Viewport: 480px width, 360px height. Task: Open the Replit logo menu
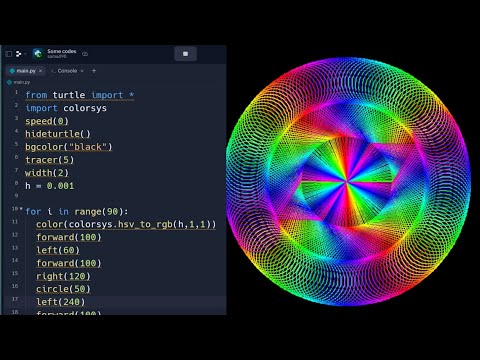point(19,54)
